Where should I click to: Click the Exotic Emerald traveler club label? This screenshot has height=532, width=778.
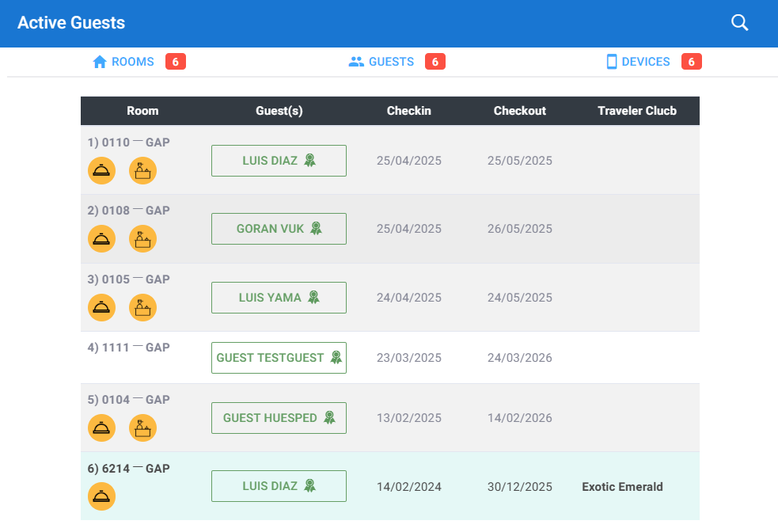pos(622,487)
